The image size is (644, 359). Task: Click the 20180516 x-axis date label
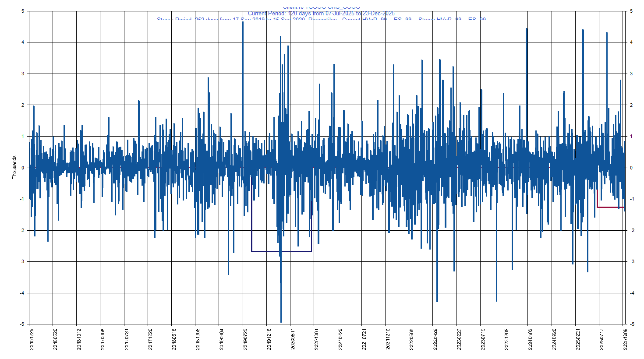(x=174, y=339)
